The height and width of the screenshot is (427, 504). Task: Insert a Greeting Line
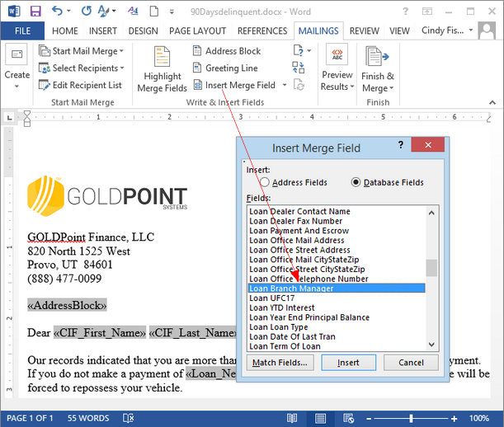pyautogui.click(x=230, y=68)
